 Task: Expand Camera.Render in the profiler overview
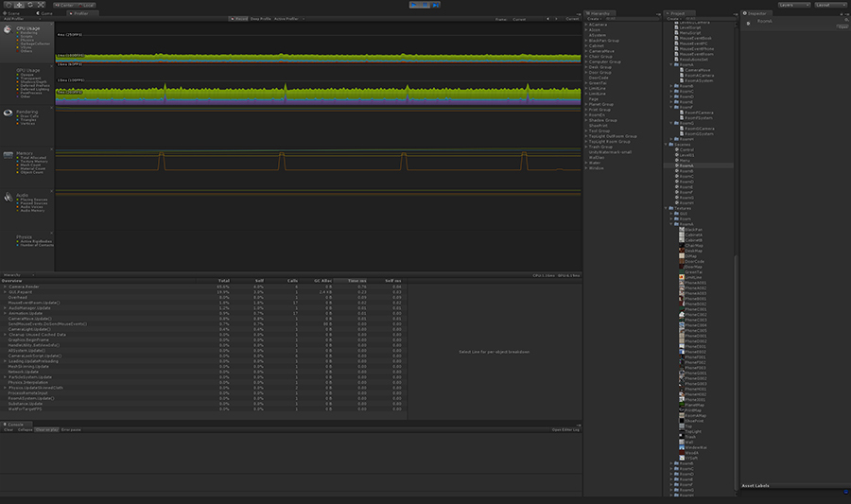coord(5,287)
